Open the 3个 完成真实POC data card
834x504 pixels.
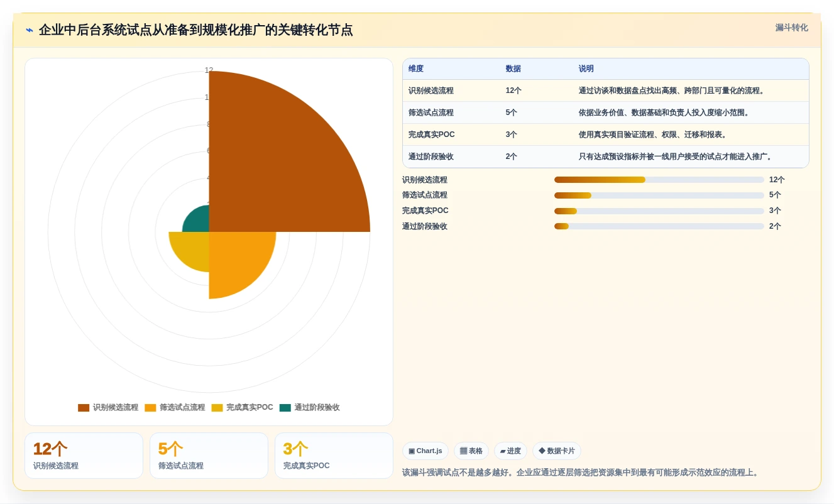334,456
